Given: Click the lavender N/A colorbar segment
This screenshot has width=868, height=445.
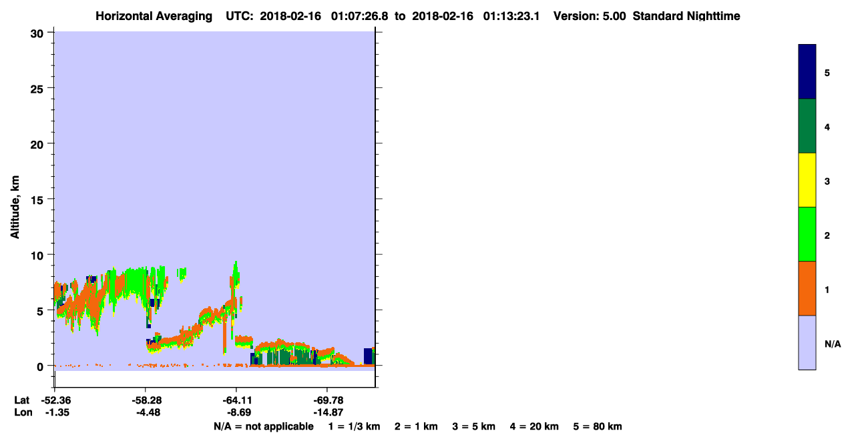Looking at the screenshot, I should coord(807,342).
